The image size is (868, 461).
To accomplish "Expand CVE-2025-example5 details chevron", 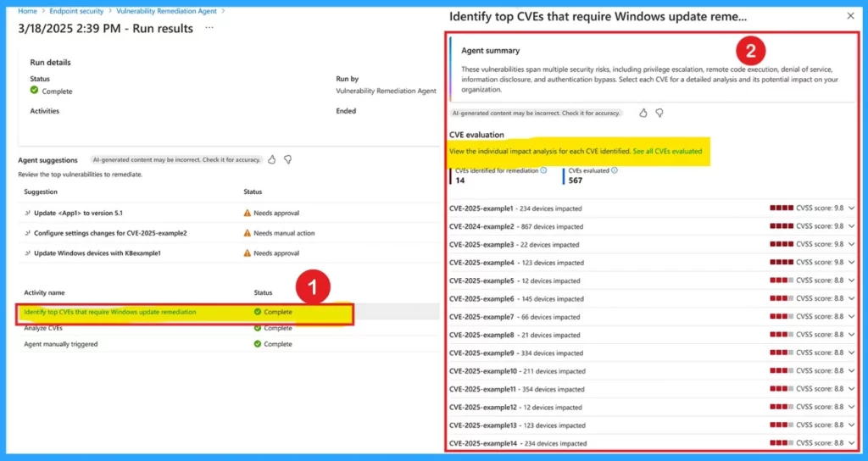I will coord(851,280).
